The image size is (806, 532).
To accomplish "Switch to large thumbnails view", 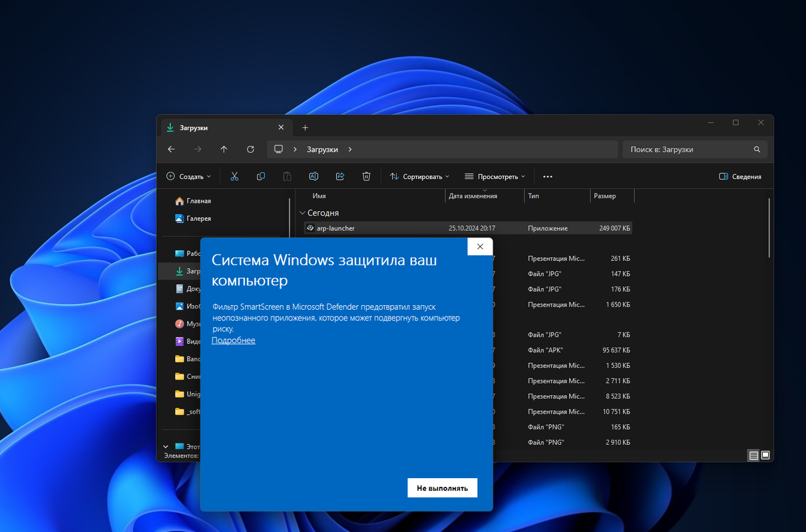I will click(x=765, y=456).
